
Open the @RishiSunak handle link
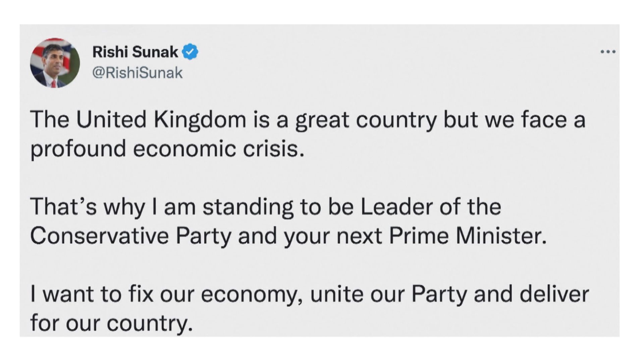(137, 73)
